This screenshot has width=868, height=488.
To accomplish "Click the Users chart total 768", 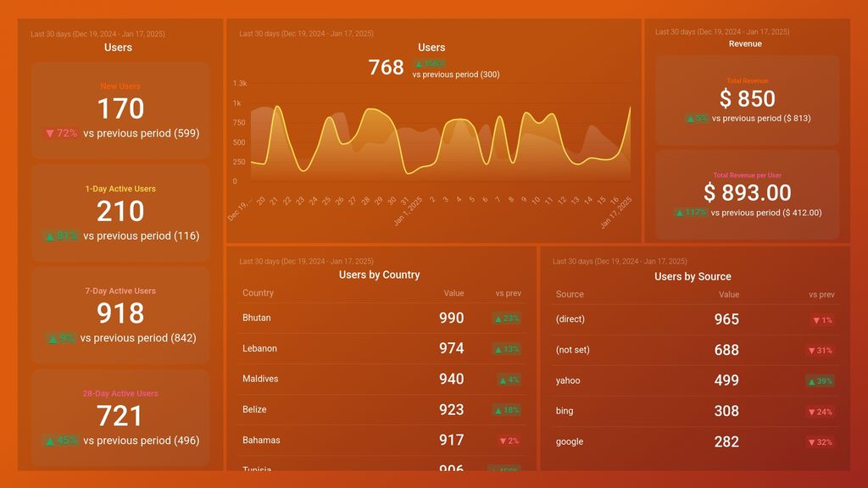I will (x=386, y=68).
